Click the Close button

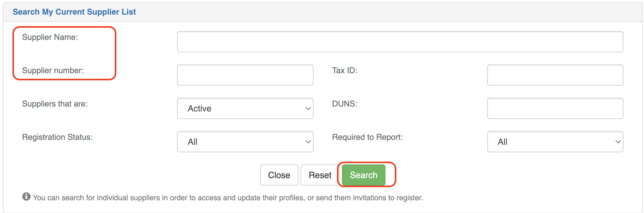coord(279,175)
